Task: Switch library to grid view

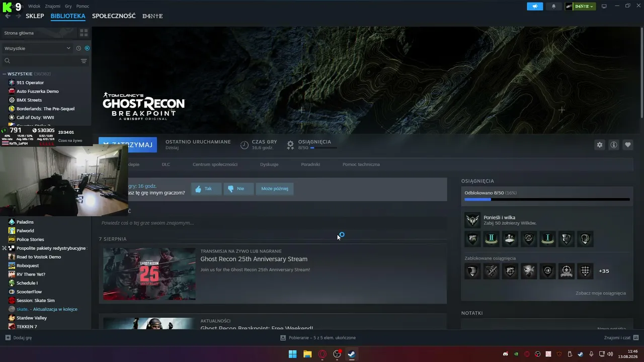Action: pyautogui.click(x=84, y=33)
